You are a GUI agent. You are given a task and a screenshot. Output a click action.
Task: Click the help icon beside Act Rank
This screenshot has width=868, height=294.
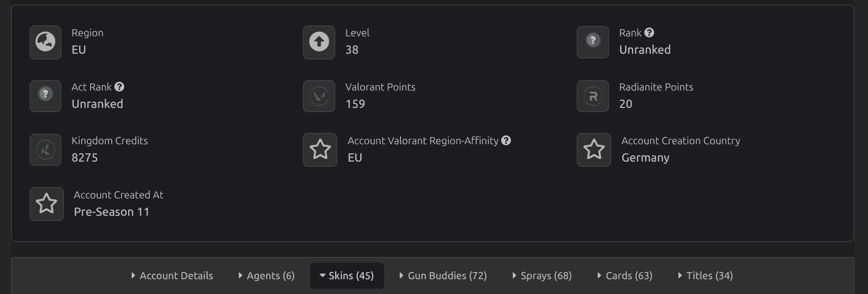[120, 87]
